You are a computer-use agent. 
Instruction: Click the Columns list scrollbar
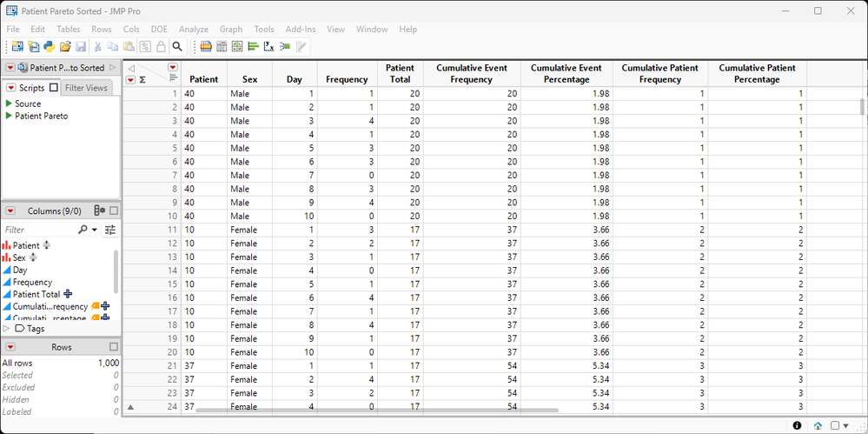coord(116,271)
